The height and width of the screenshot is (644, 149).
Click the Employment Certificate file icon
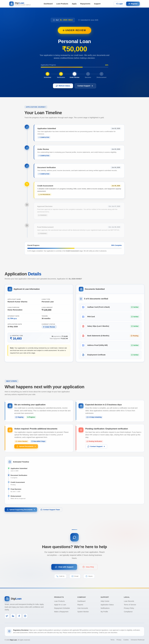(x=83, y=355)
